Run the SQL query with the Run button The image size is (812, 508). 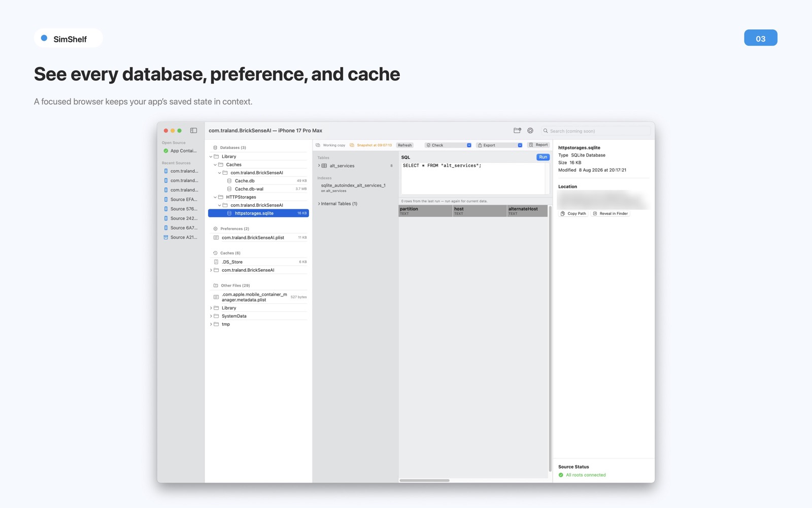coord(543,157)
